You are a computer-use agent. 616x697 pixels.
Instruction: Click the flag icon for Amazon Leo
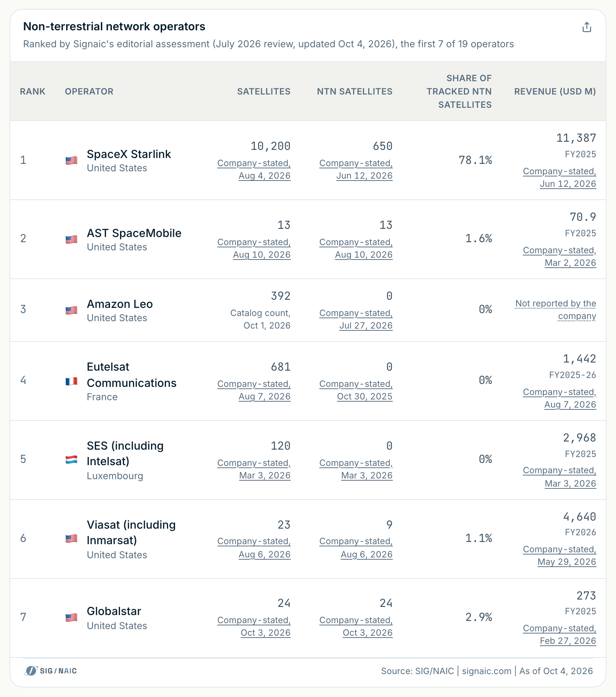click(71, 310)
